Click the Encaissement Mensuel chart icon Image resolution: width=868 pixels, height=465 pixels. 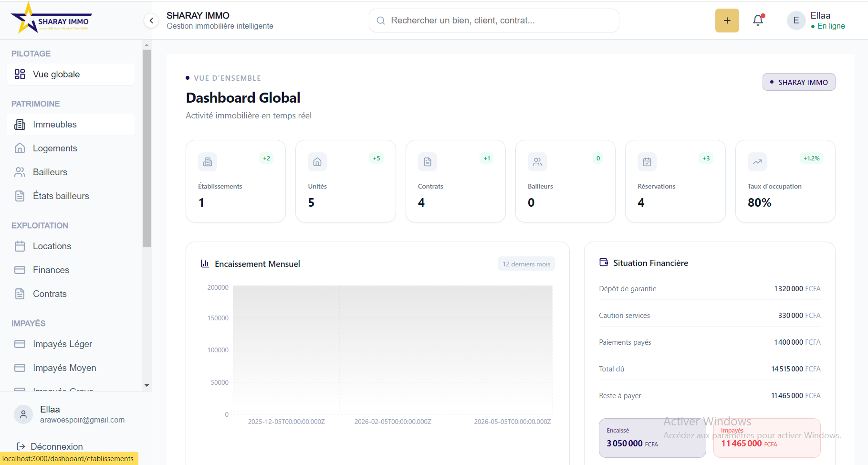coord(205,264)
